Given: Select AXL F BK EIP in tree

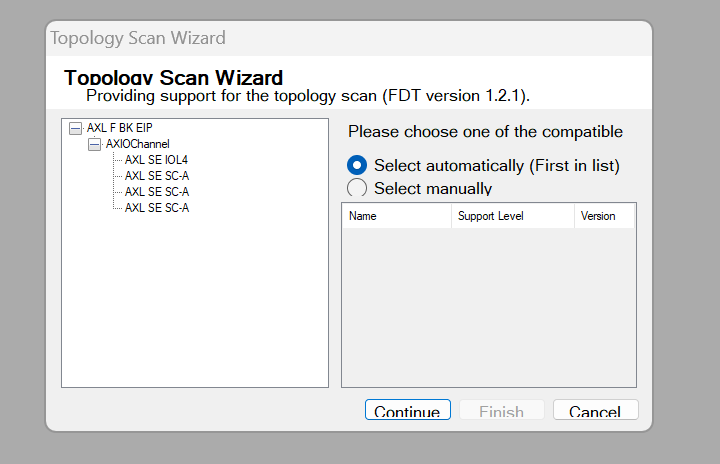Looking at the screenshot, I should pos(119,128).
